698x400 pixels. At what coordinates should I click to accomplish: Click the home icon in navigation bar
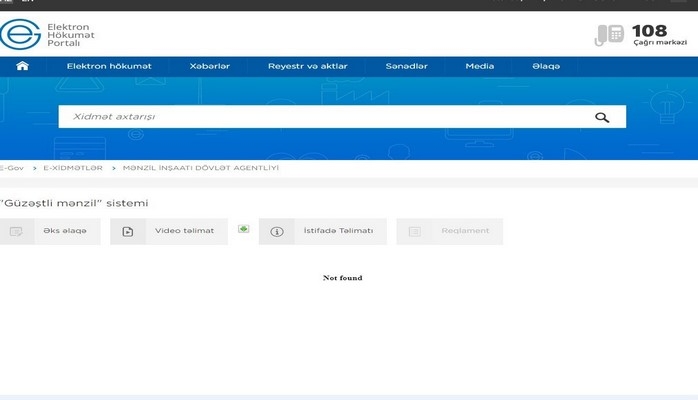coord(22,66)
